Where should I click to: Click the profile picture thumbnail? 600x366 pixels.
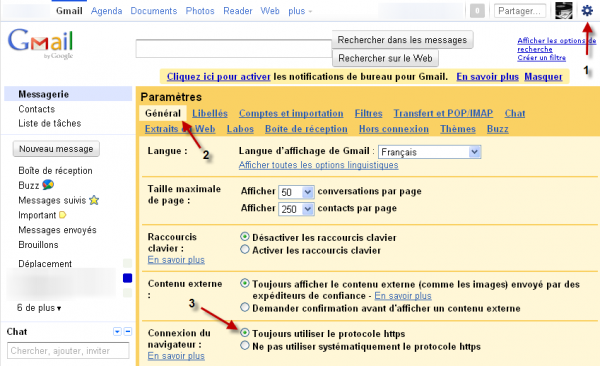(x=564, y=10)
